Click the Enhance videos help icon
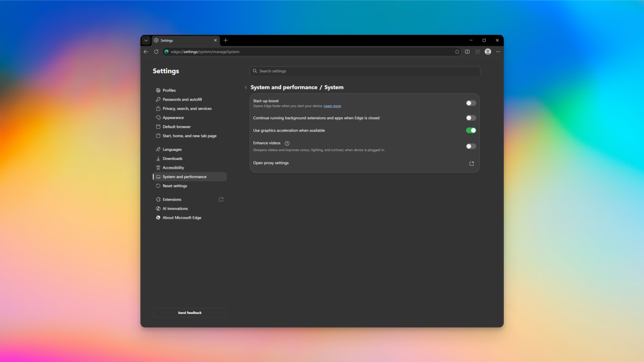The image size is (644, 362). click(x=287, y=144)
